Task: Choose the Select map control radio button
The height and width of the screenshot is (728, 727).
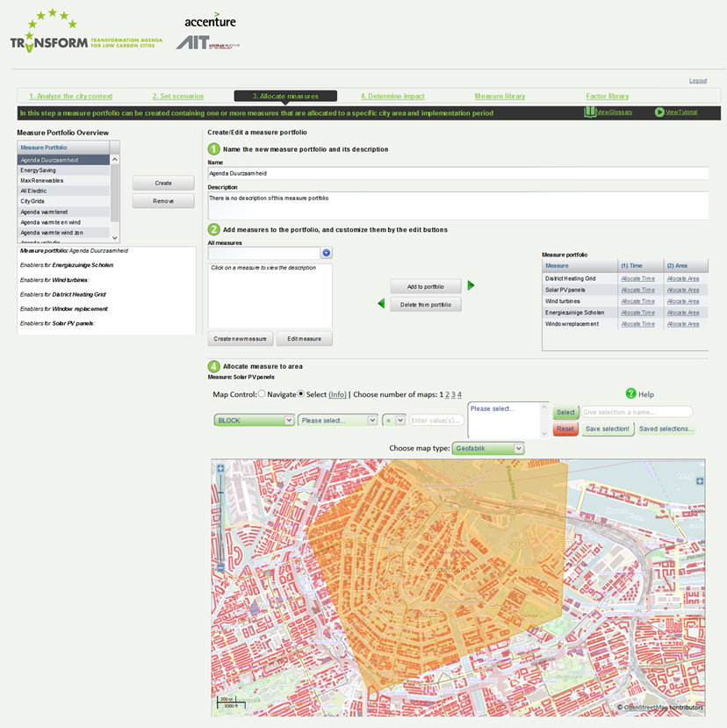Action: click(301, 394)
